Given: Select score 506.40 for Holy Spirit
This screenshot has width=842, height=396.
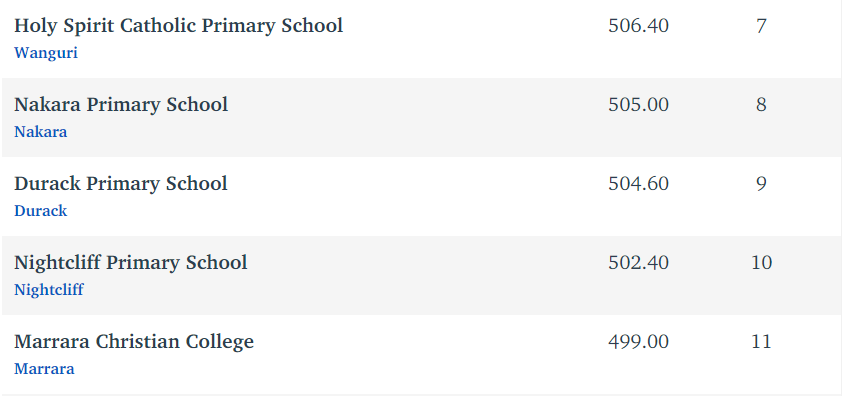Looking at the screenshot, I should (638, 26).
